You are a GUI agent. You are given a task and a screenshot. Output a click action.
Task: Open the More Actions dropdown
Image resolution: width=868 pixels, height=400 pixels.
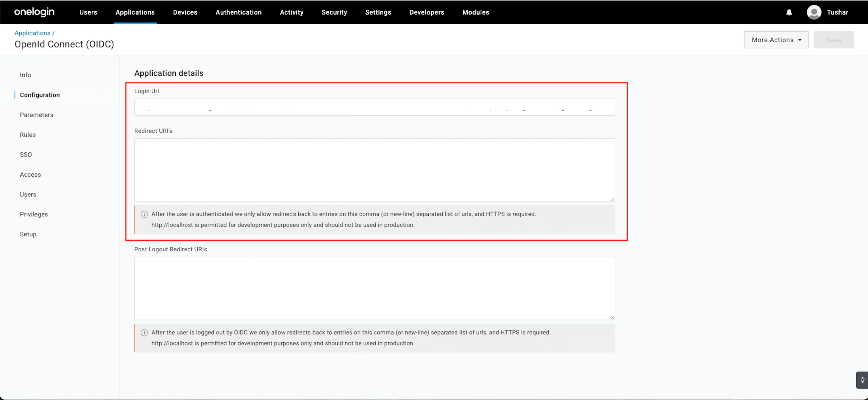[776, 40]
